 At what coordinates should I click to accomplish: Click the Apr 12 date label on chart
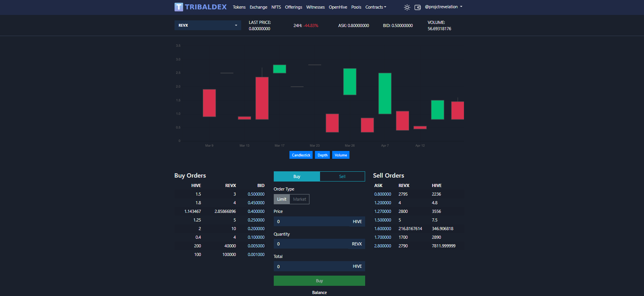point(420,145)
